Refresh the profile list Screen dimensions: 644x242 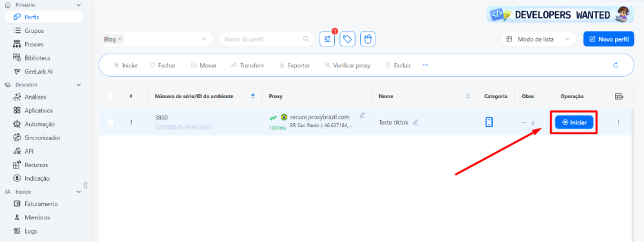[616, 65]
